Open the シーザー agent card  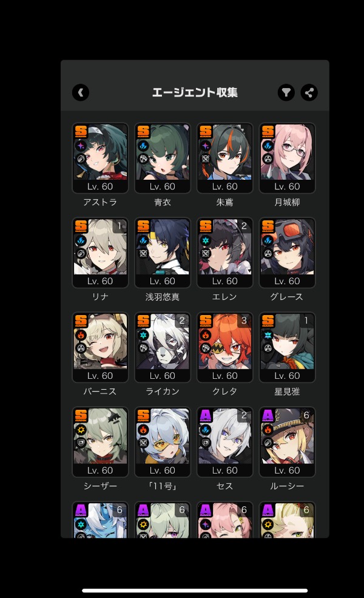(100, 441)
